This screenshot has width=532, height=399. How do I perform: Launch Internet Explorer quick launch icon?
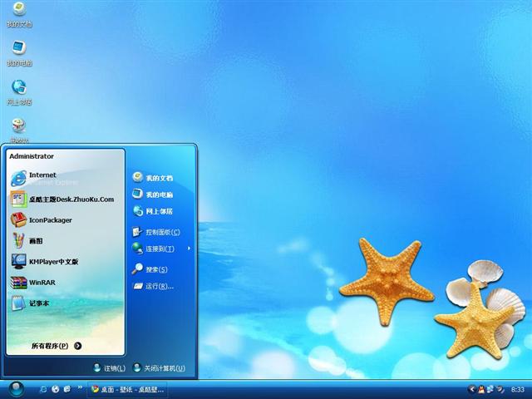[43, 389]
